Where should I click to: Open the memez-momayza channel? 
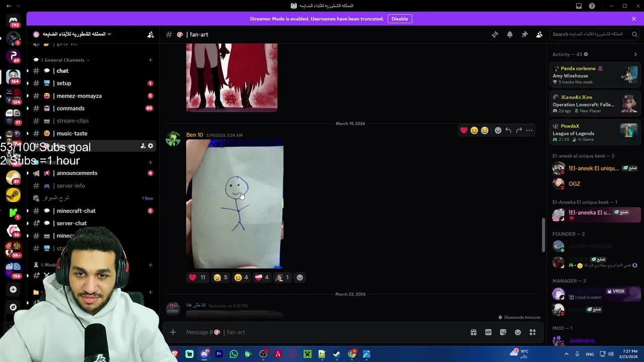(93, 96)
